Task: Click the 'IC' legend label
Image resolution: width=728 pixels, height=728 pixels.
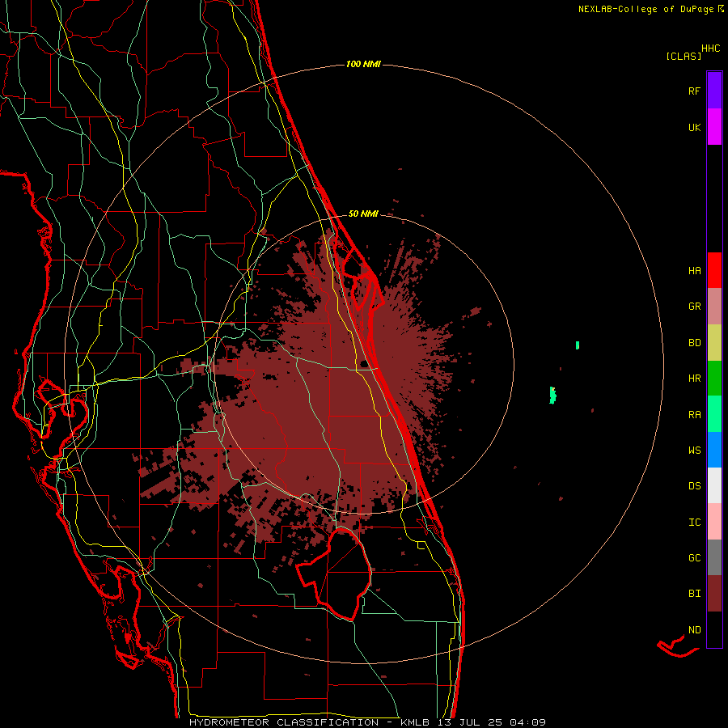Action: tap(694, 523)
